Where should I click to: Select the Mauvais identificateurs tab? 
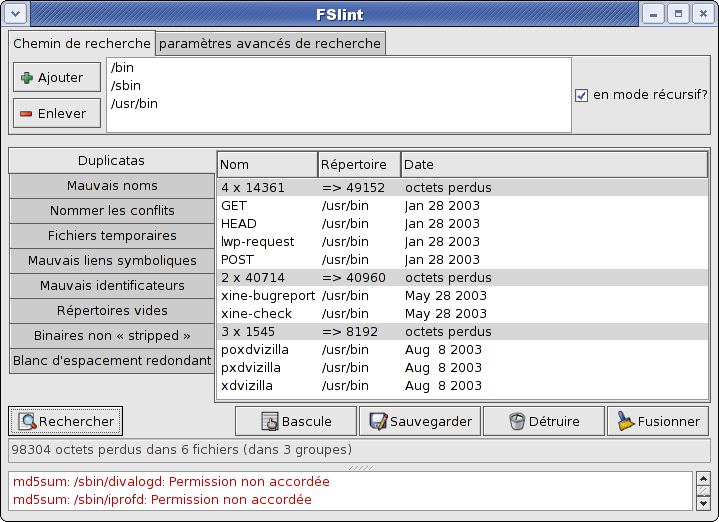[x=112, y=286]
